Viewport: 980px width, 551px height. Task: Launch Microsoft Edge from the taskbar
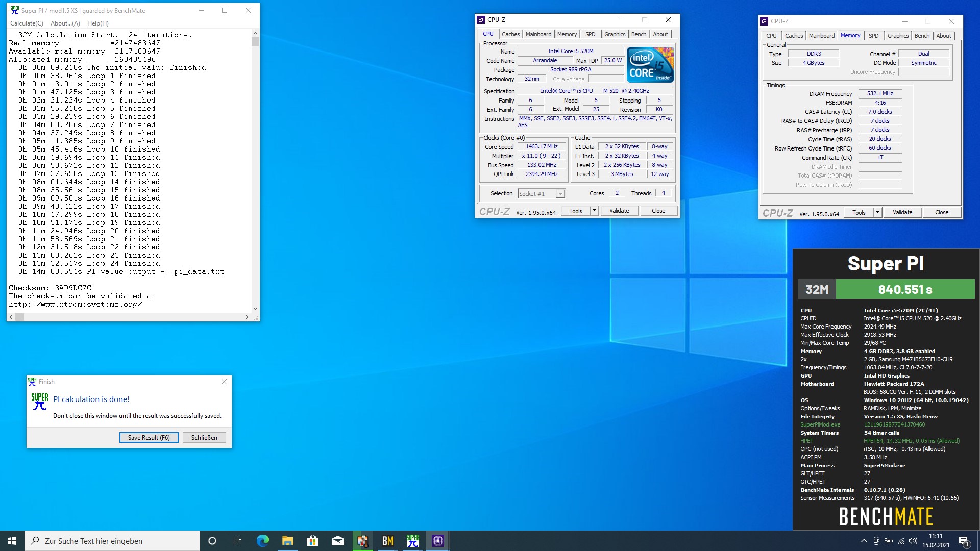point(263,541)
